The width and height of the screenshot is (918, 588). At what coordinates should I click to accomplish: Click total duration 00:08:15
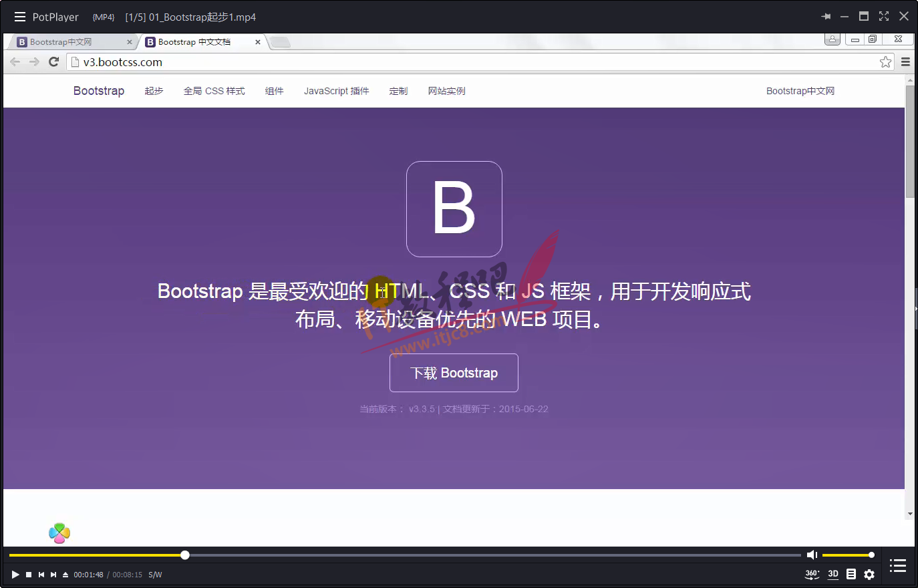(x=127, y=575)
